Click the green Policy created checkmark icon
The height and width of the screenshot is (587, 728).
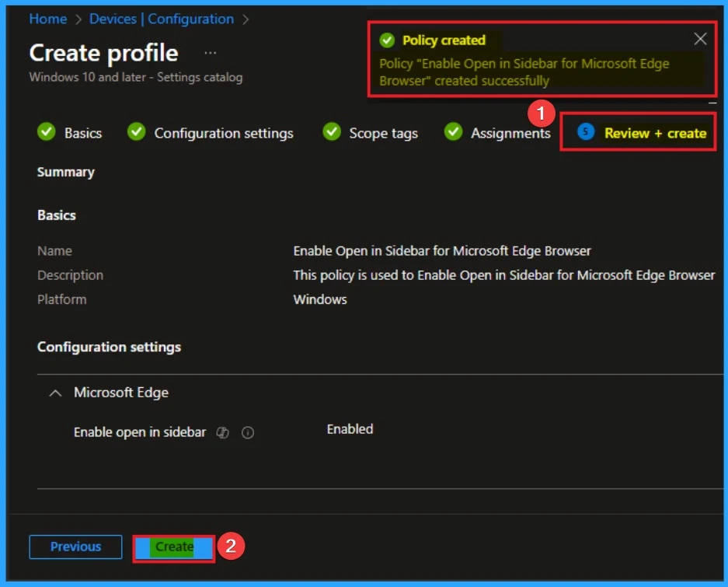[x=387, y=40]
